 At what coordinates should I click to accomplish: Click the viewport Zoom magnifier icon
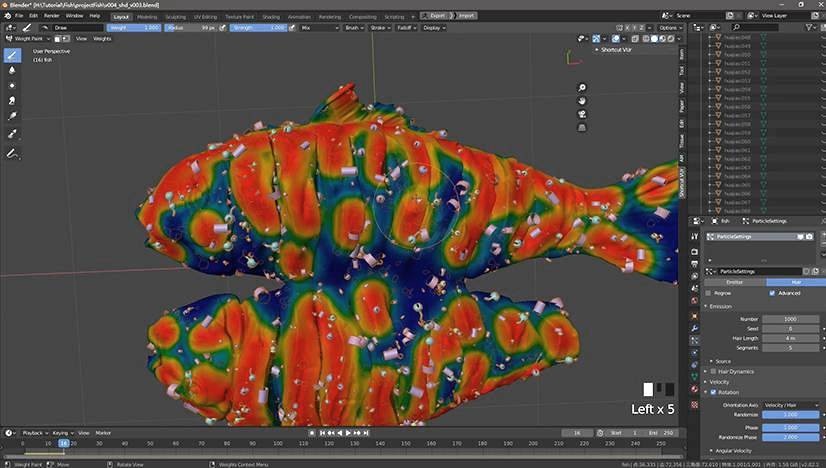point(582,87)
